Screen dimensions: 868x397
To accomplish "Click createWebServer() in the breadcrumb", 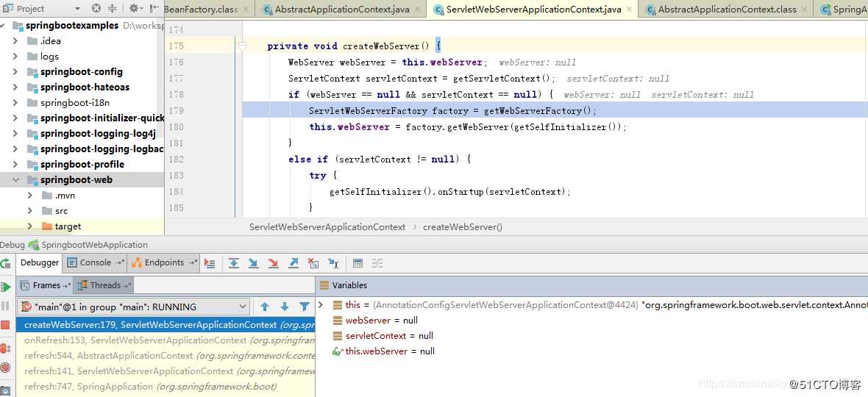I will [463, 226].
